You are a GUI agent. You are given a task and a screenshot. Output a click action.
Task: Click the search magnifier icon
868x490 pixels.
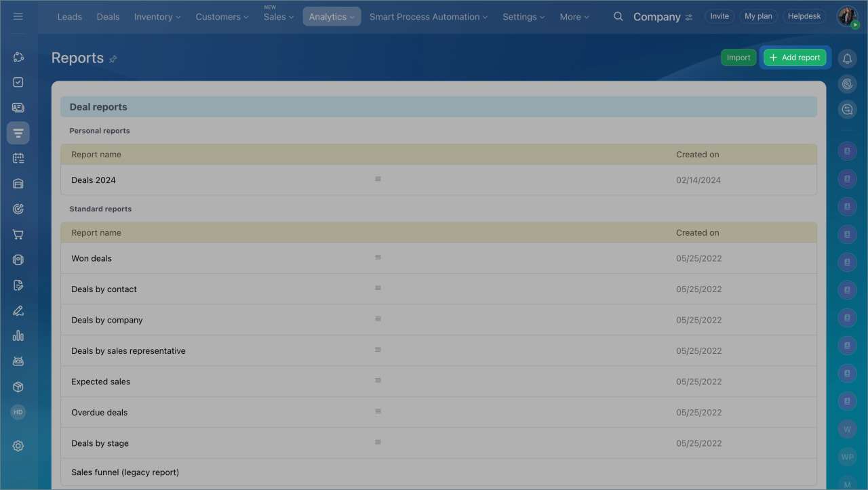[x=618, y=16]
